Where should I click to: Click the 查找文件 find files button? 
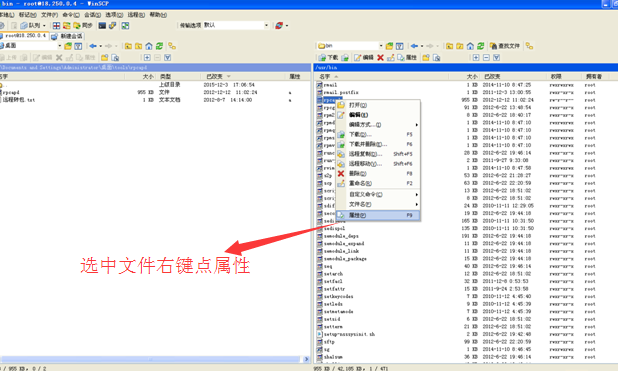coord(505,46)
